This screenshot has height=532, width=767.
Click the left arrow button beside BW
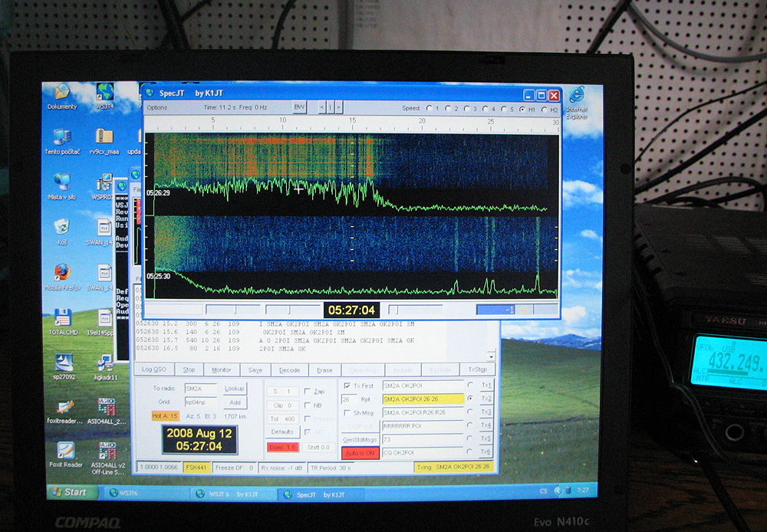(322, 107)
